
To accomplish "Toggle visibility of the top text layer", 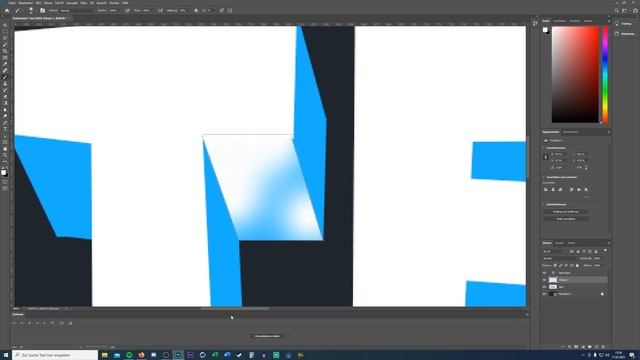I will 544,273.
